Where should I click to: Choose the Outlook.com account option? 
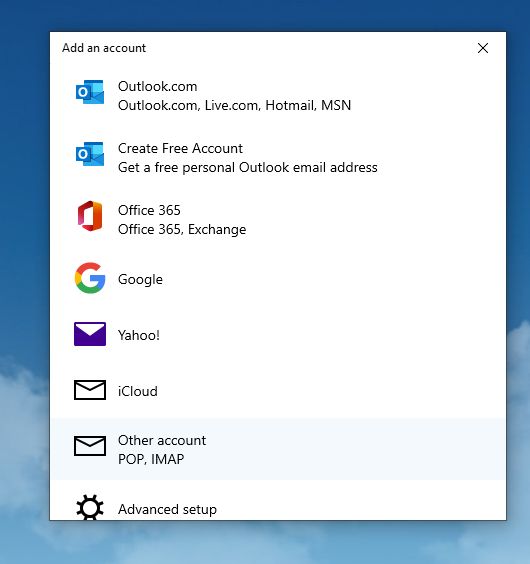coord(278,96)
